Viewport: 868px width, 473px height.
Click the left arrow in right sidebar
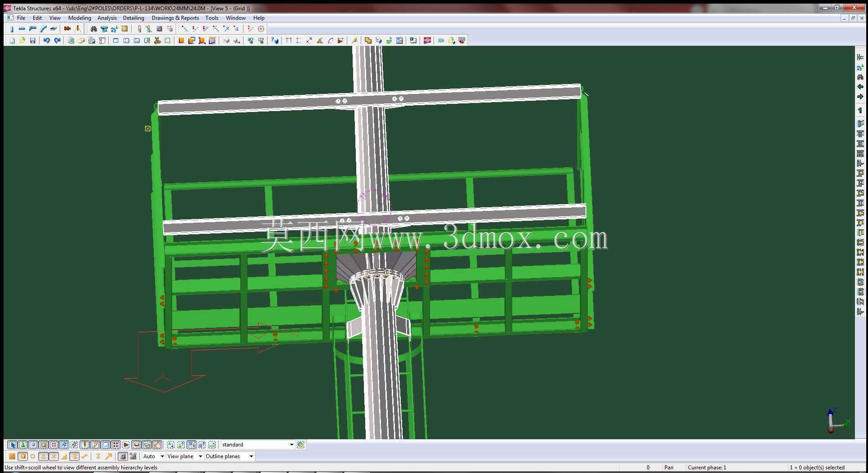860,87
